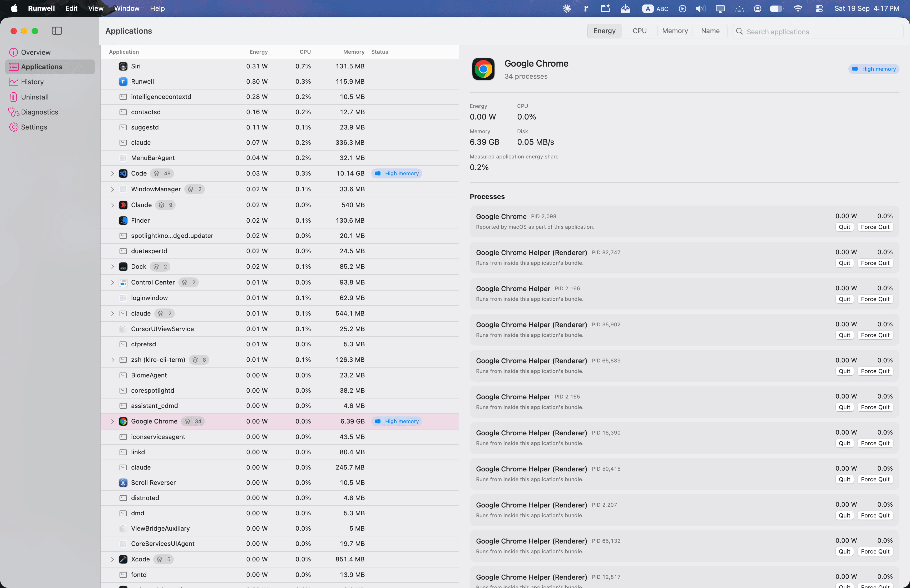910x588 pixels.
Task: Click the Search applications field
Action: tap(818, 31)
